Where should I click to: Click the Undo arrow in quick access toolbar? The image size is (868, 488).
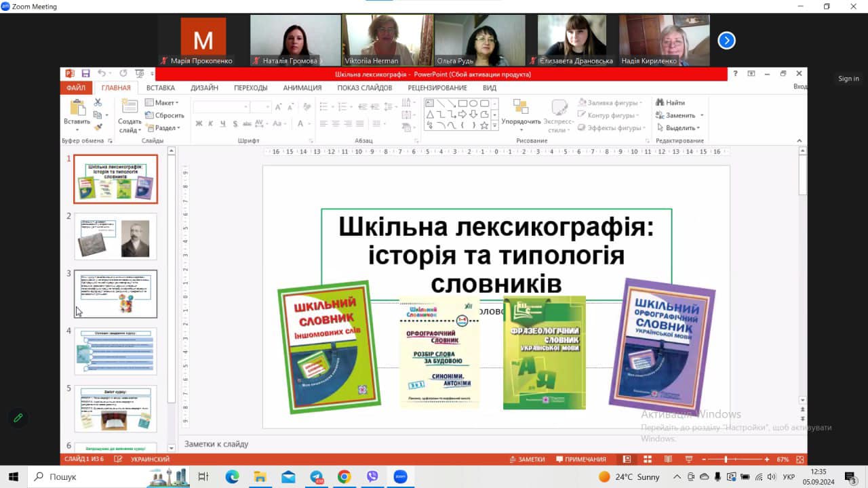(x=102, y=73)
